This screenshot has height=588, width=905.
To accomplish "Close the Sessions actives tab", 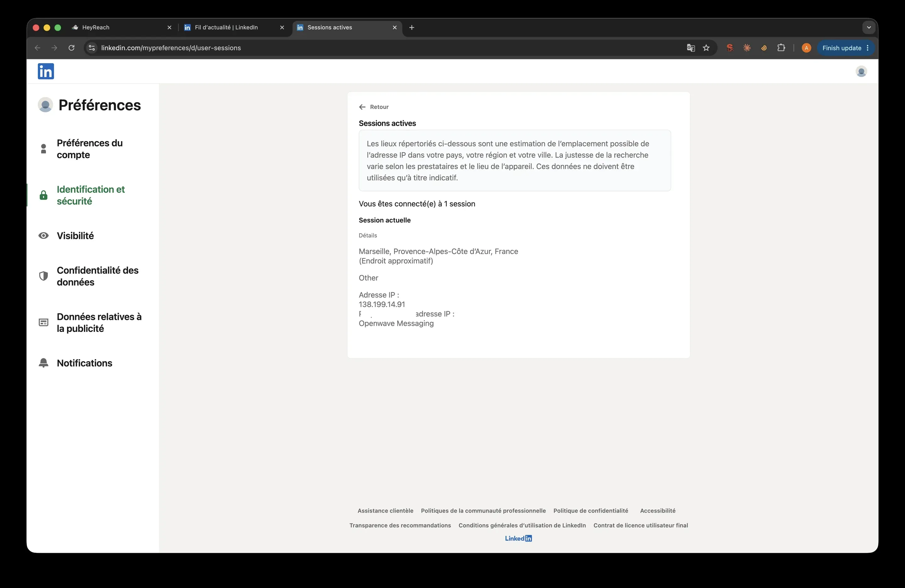I will coord(394,27).
